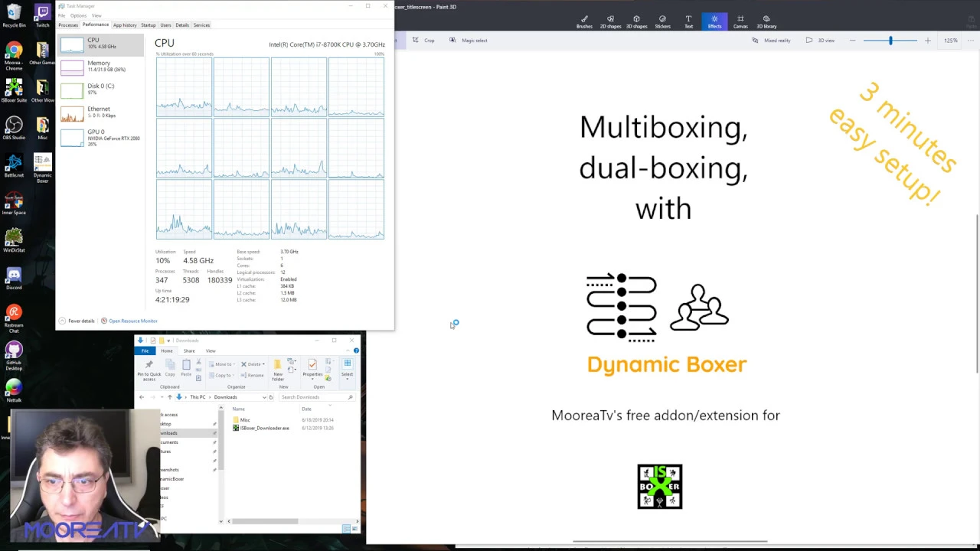The width and height of the screenshot is (980, 551).
Task: Click Pin to Quick access button
Action: pos(149,370)
